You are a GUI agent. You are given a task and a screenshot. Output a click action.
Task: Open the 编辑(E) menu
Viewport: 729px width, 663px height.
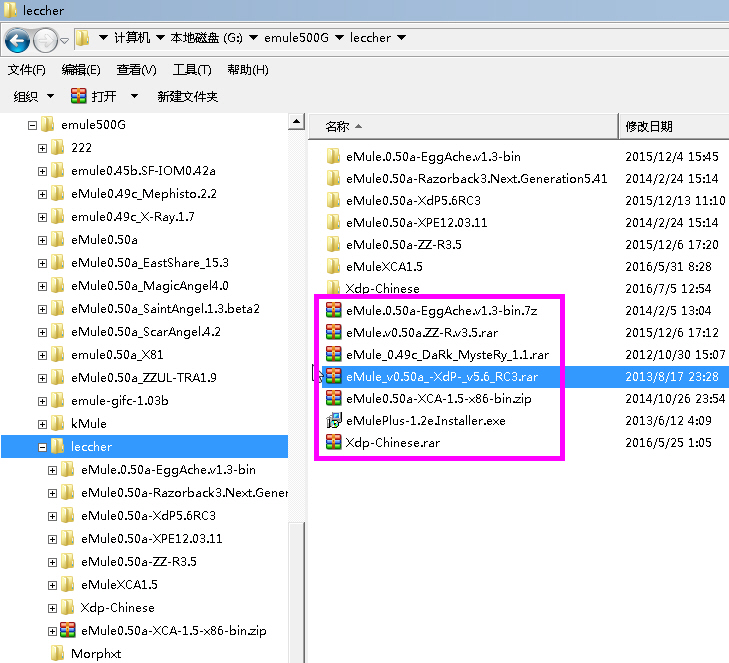click(81, 70)
